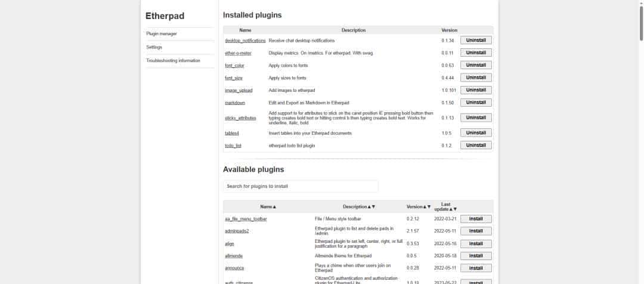The image size is (644, 284).
Task: Open Troubleshooting information page
Action: click(x=173, y=60)
